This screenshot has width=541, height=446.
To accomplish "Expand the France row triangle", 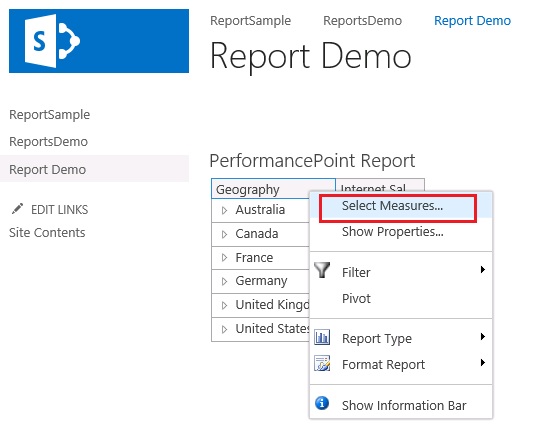I will pos(224,258).
